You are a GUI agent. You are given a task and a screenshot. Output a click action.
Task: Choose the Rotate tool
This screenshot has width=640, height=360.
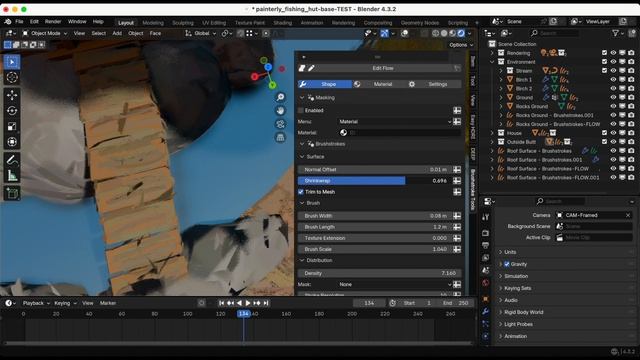point(12,111)
